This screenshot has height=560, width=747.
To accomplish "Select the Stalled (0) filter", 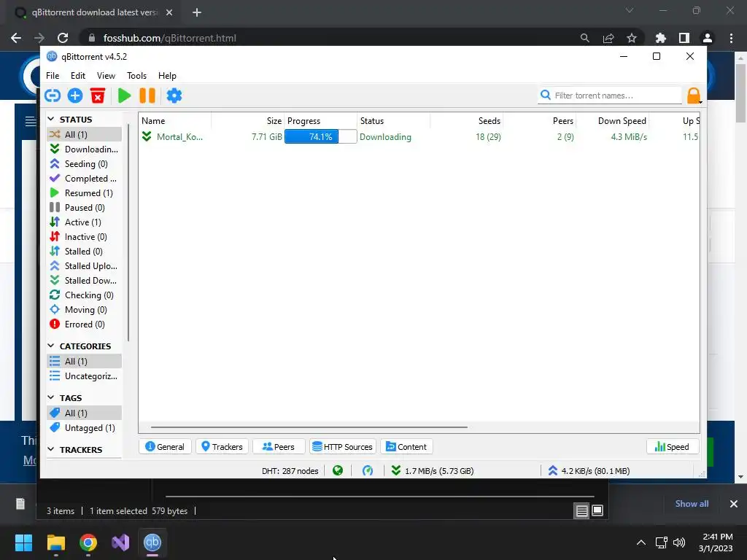I will tap(85, 252).
